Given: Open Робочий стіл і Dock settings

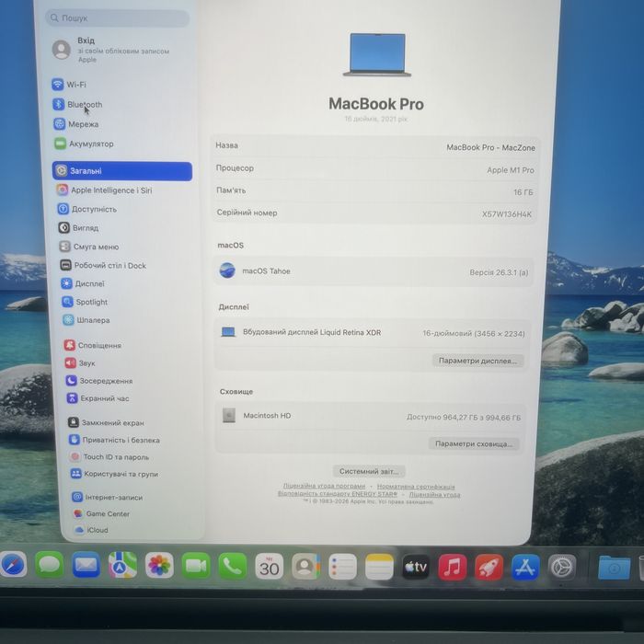Looking at the screenshot, I should tap(103, 265).
